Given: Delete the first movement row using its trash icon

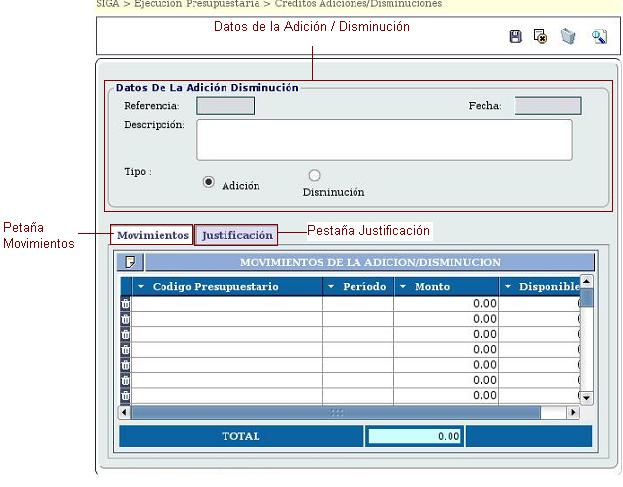Looking at the screenshot, I should coord(126,304).
